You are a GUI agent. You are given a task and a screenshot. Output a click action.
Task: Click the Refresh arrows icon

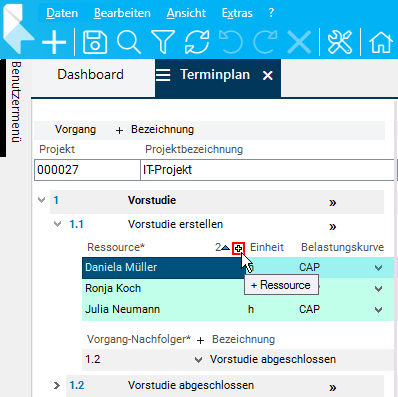[197, 42]
